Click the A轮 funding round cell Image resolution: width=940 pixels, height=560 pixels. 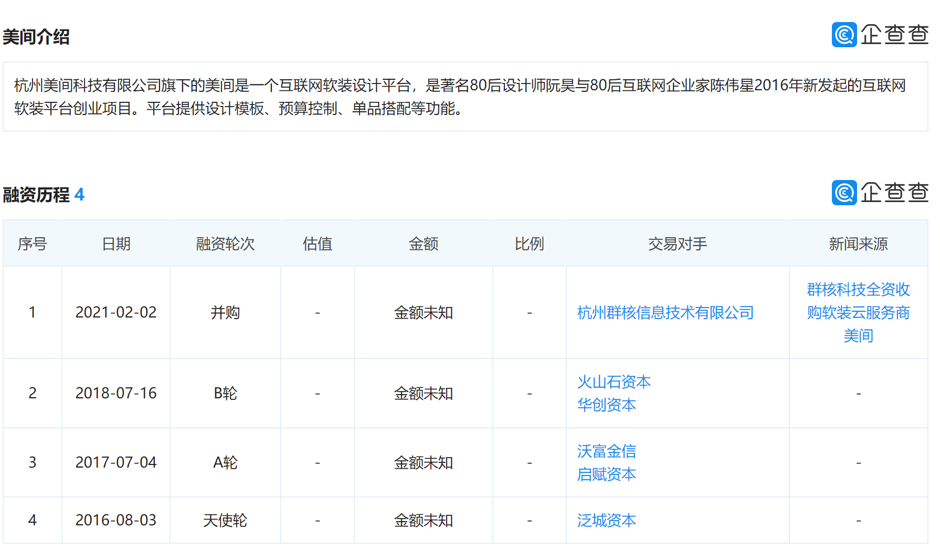[225, 463]
